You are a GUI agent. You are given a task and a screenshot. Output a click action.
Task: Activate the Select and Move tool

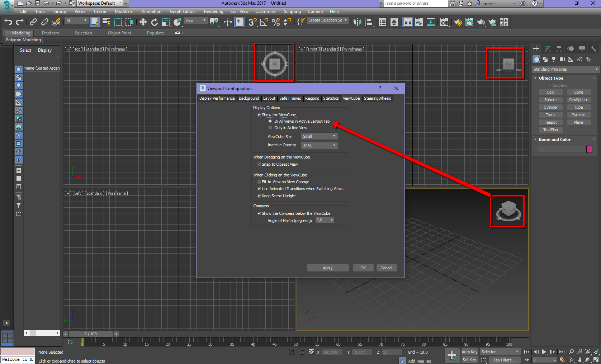[143, 22]
